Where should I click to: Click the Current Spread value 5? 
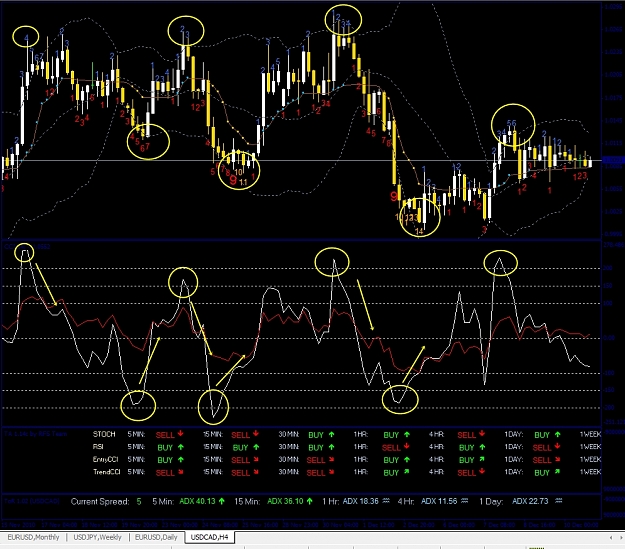139,502
